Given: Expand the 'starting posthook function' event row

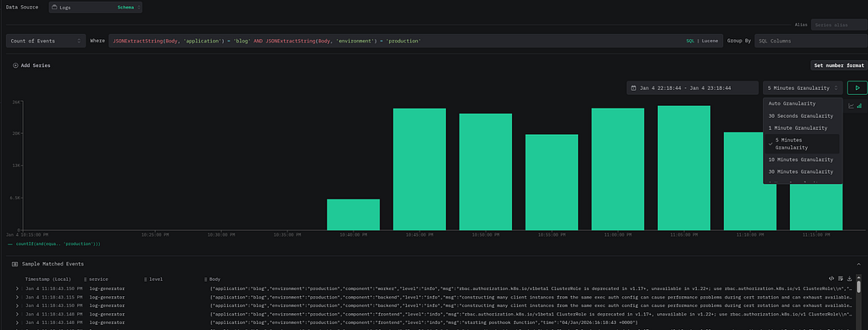Looking at the screenshot, I should coord(17,323).
